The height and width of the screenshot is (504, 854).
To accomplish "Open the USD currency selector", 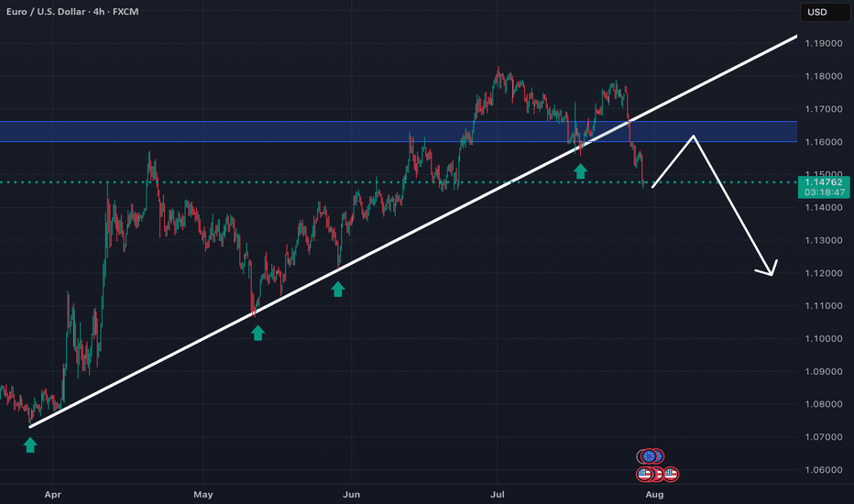I will pyautogui.click(x=825, y=12).
